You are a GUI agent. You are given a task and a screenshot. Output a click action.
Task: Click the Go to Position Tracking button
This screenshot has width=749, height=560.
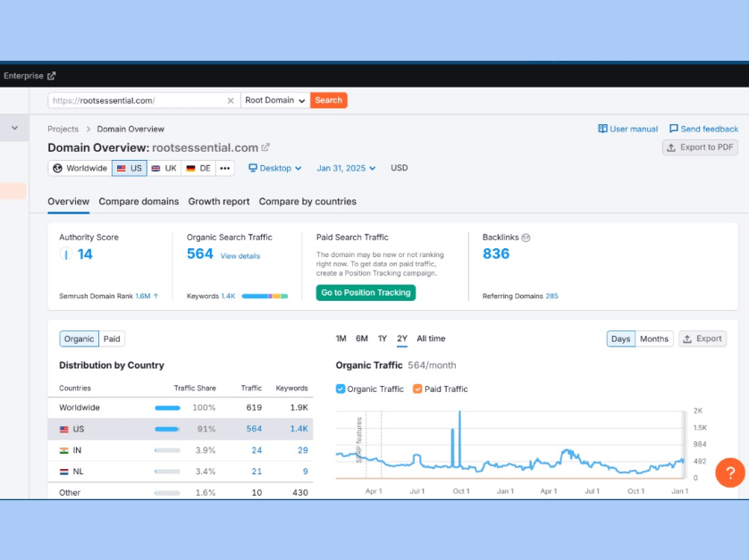click(366, 293)
